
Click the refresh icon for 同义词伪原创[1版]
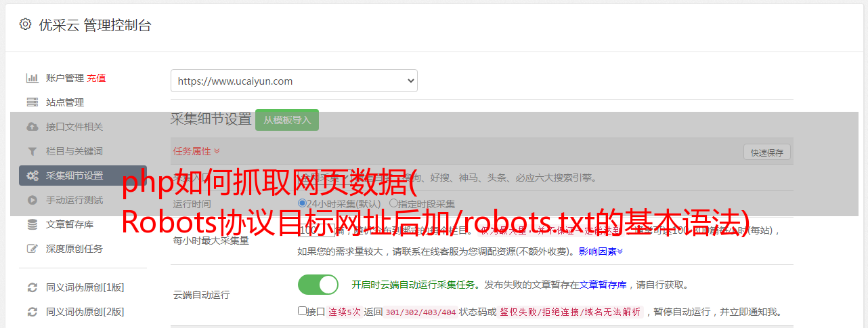tap(32, 287)
